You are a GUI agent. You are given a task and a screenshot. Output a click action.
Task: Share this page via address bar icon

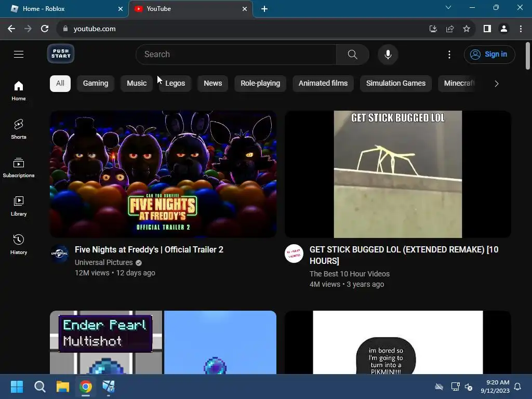[x=450, y=29]
